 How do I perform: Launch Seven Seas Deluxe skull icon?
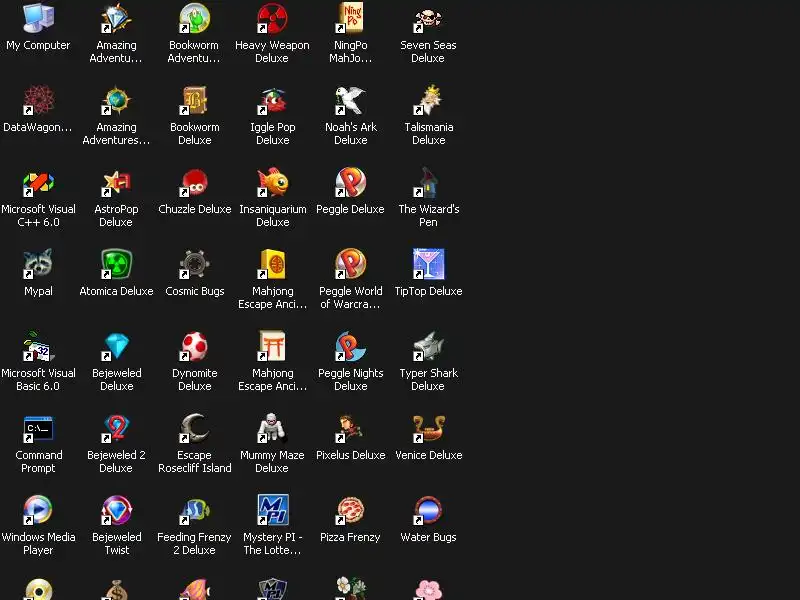pos(429,18)
